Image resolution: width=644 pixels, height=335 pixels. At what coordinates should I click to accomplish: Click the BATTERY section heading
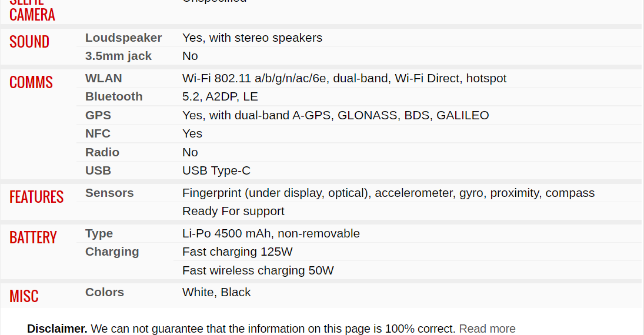coord(33,237)
